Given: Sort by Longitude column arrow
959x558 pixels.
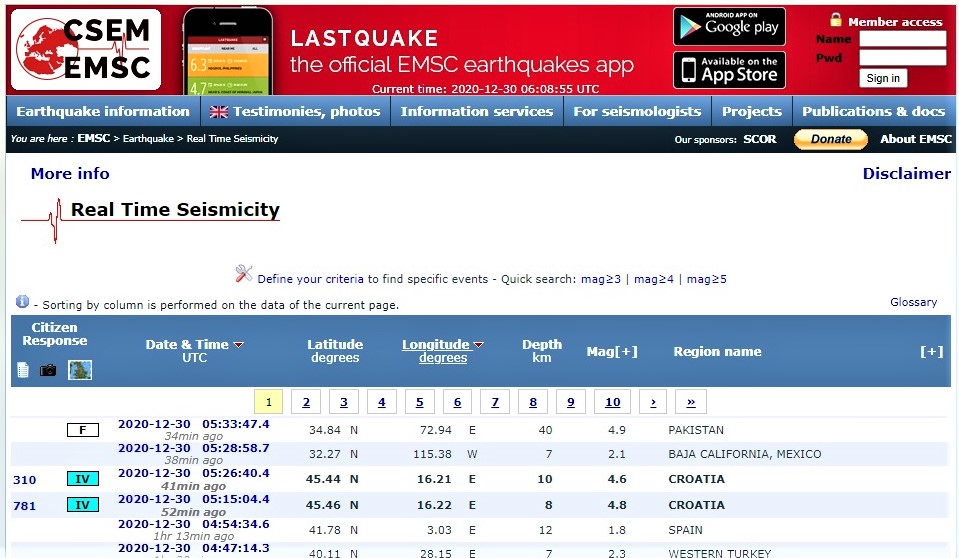Looking at the screenshot, I should point(478,345).
